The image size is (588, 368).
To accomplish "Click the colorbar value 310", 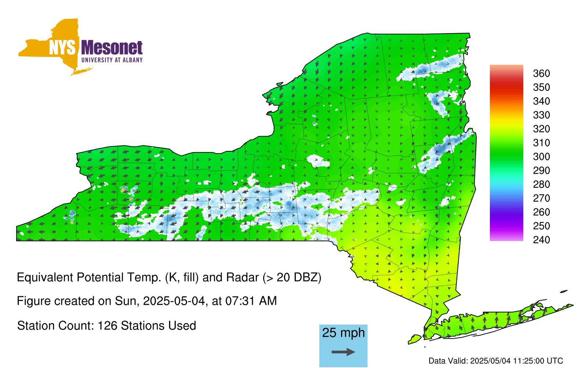I will click(x=541, y=143).
